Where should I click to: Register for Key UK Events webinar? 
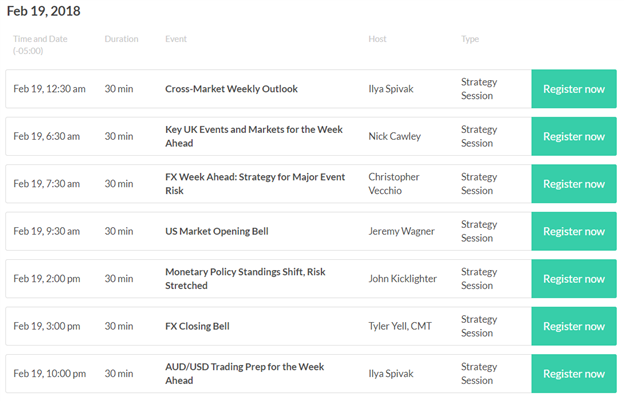click(574, 136)
